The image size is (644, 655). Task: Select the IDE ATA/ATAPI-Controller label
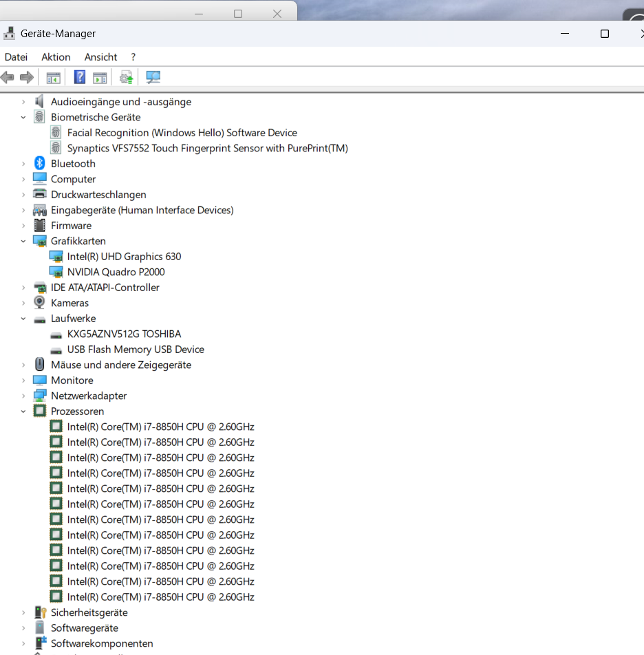pyautogui.click(x=105, y=288)
